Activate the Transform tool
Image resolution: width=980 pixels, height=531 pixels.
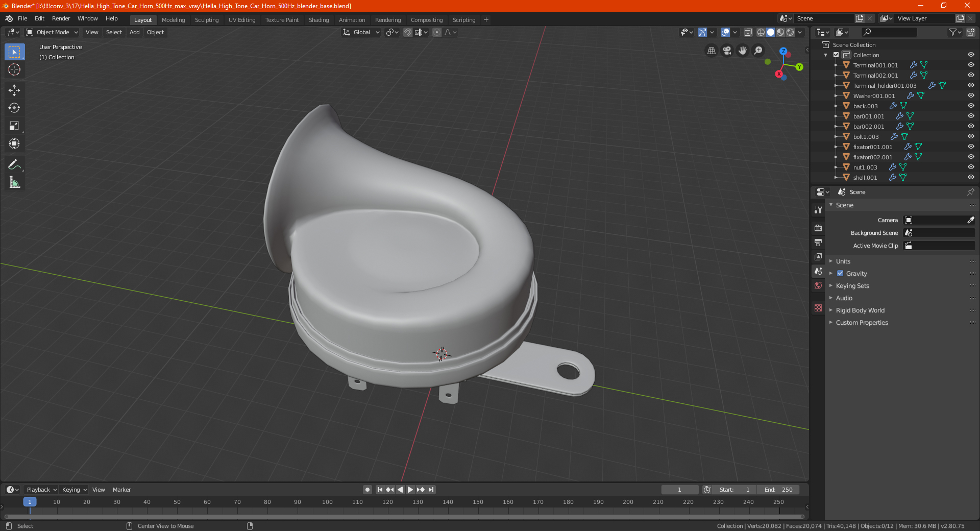pos(14,143)
